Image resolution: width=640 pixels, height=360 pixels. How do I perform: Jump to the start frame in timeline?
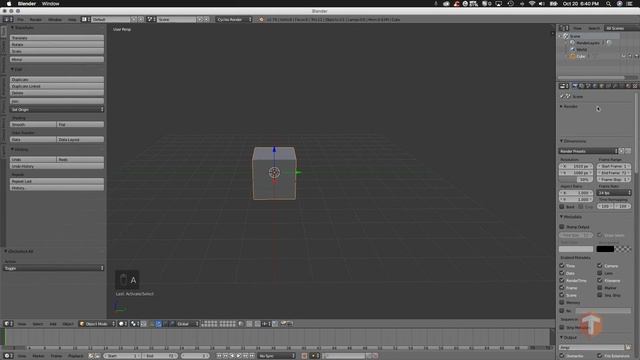coord(219,356)
